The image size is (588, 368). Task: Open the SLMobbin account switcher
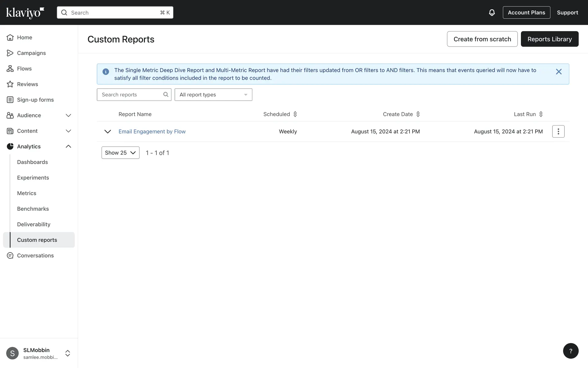68,353
